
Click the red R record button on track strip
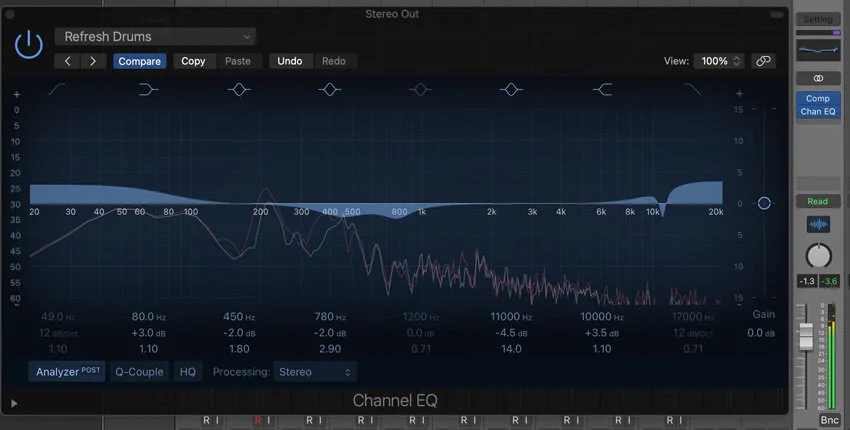tap(258, 420)
